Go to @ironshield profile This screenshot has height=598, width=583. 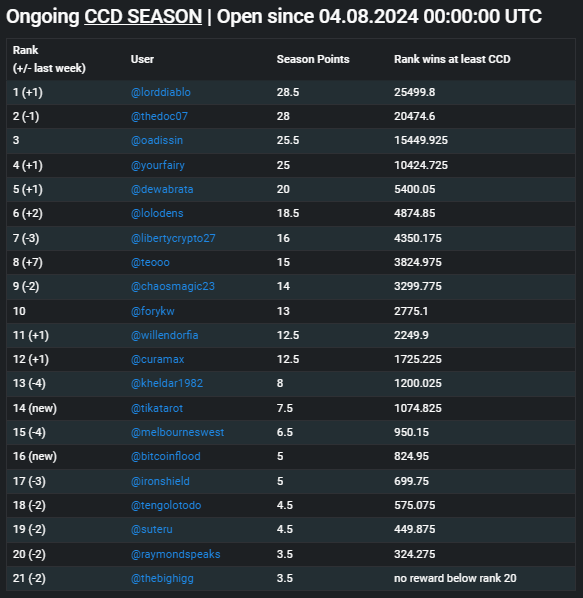(x=160, y=481)
